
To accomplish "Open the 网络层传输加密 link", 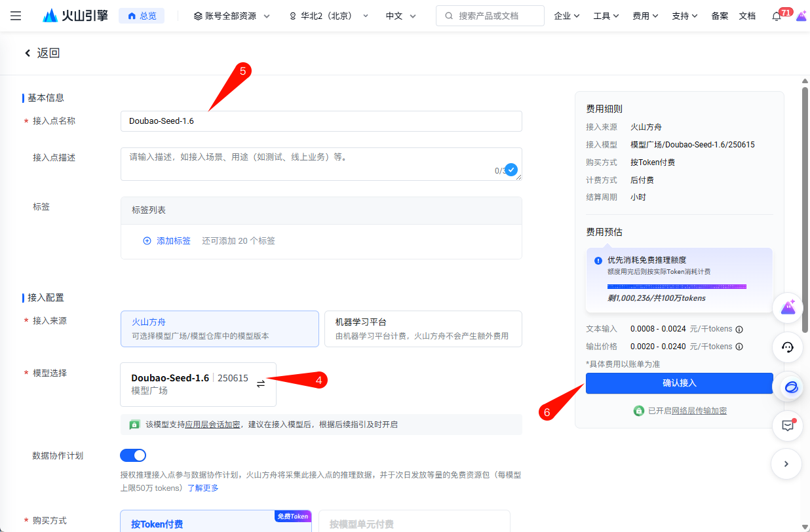I will pos(699,411).
